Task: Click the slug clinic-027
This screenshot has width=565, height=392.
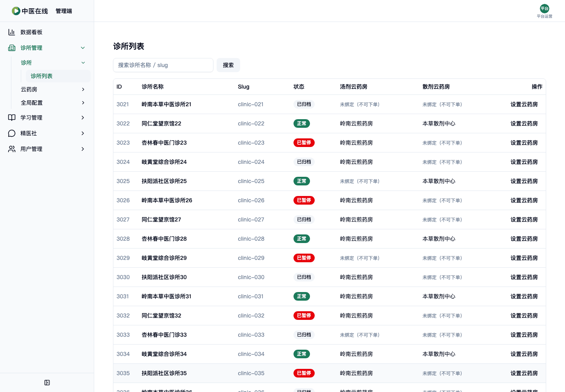Action: coord(251,220)
